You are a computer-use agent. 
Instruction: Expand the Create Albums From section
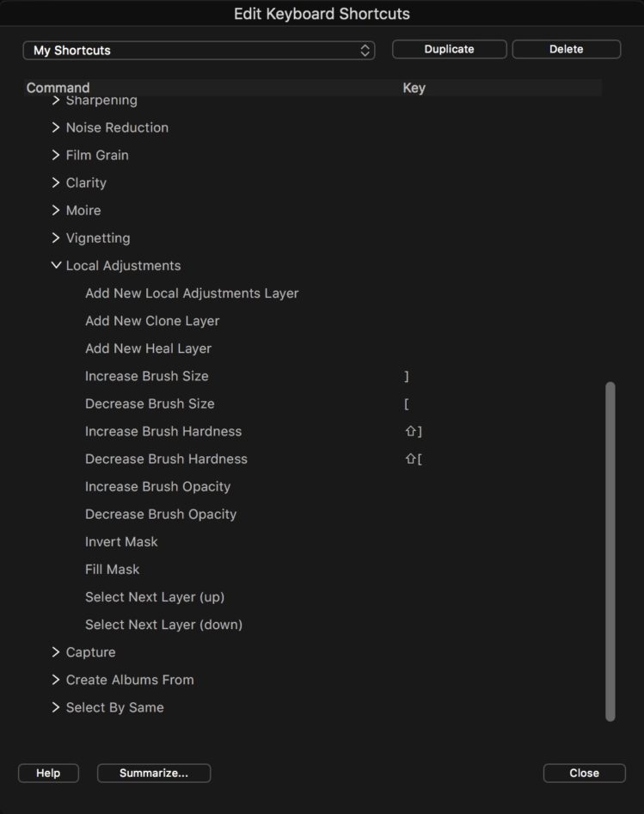[55, 679]
